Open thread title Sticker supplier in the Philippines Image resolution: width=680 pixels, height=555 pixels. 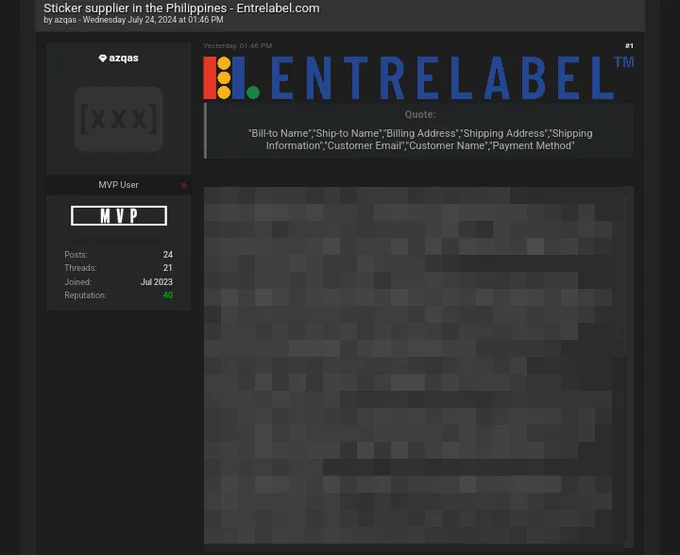pyautogui.click(x=181, y=8)
